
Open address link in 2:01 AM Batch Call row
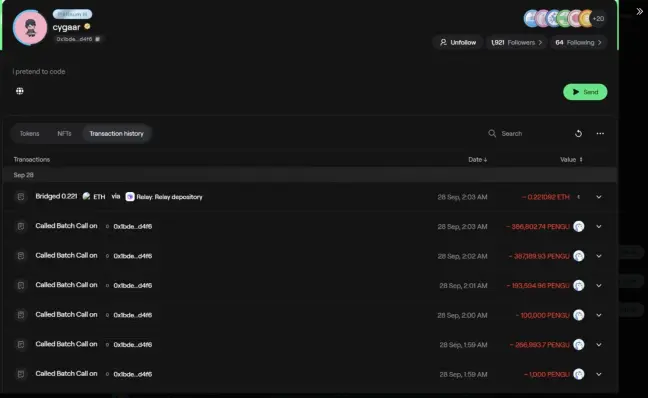(x=133, y=286)
